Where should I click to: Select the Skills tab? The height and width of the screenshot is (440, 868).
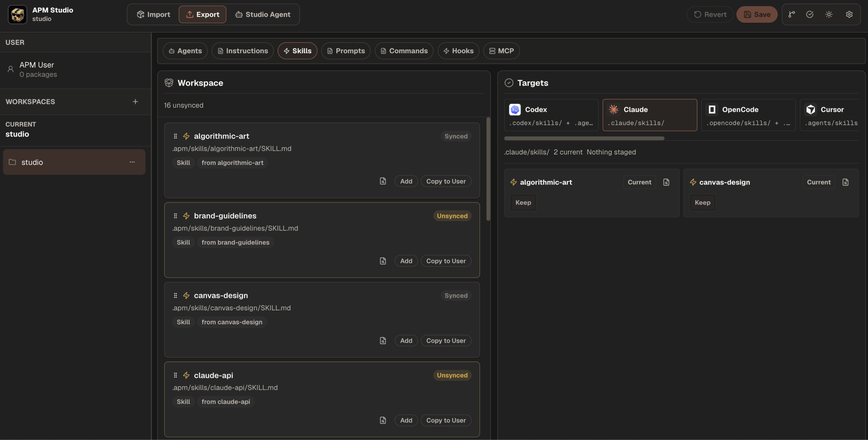[x=297, y=51]
